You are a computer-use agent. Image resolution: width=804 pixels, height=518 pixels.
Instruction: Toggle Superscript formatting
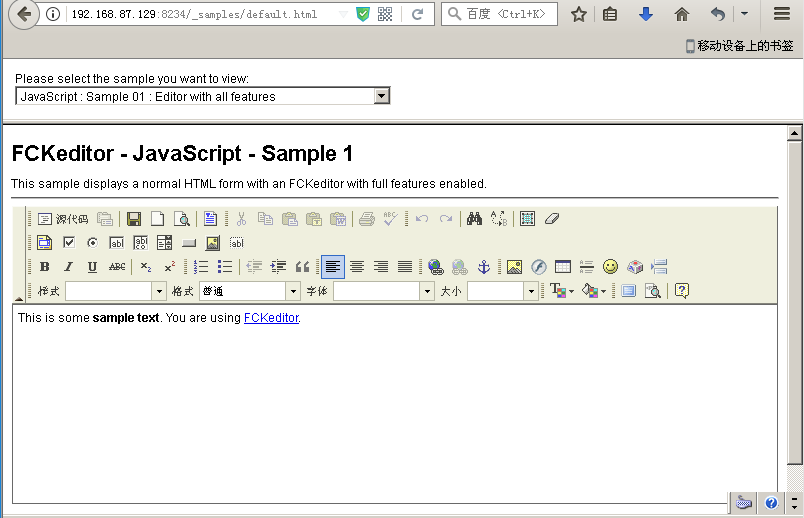(170, 267)
